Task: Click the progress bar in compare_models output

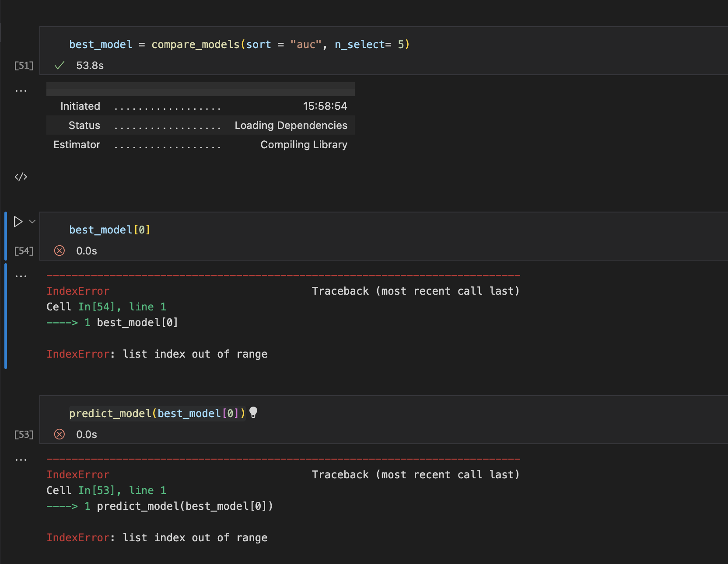Action: (x=200, y=89)
